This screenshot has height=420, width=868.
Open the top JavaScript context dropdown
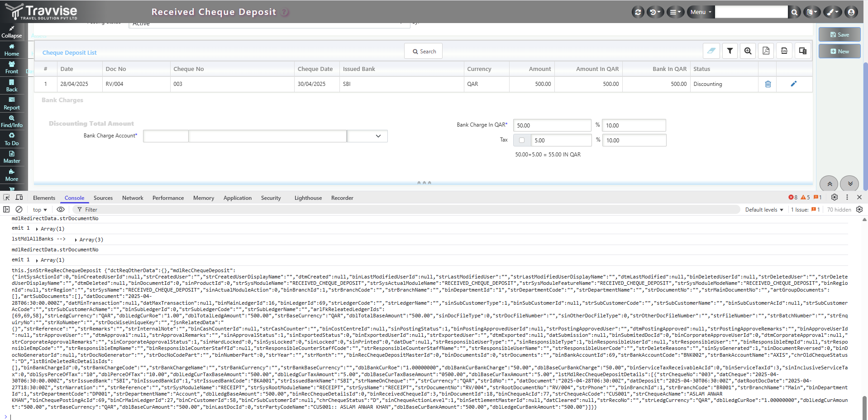(40, 210)
